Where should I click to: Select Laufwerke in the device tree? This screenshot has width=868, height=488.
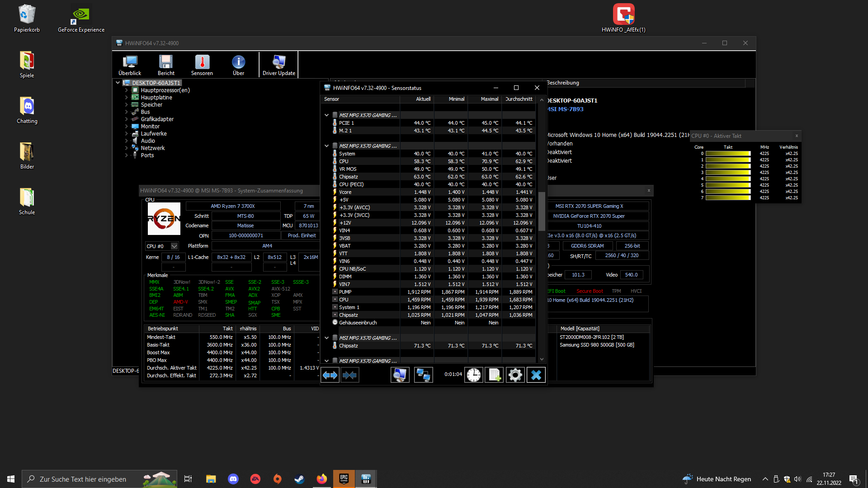153,134
